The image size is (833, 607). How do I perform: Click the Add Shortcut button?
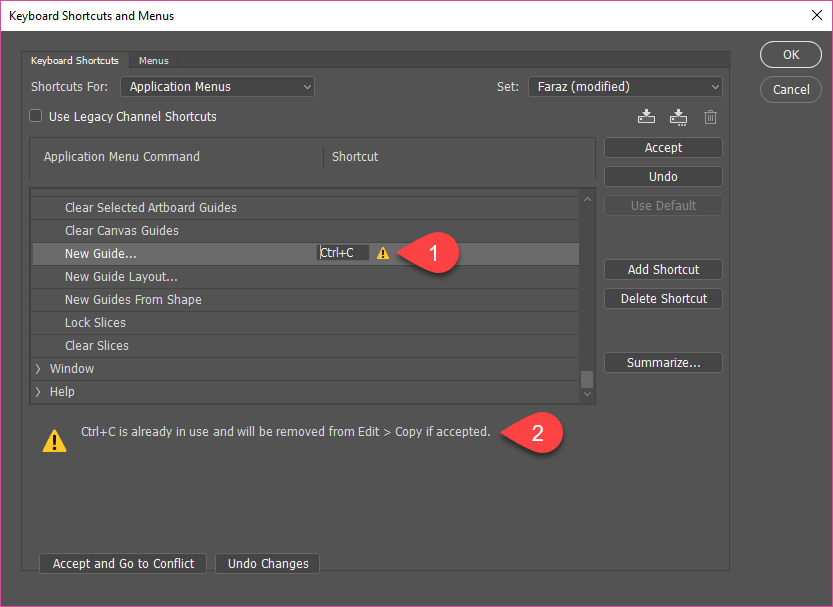(663, 269)
